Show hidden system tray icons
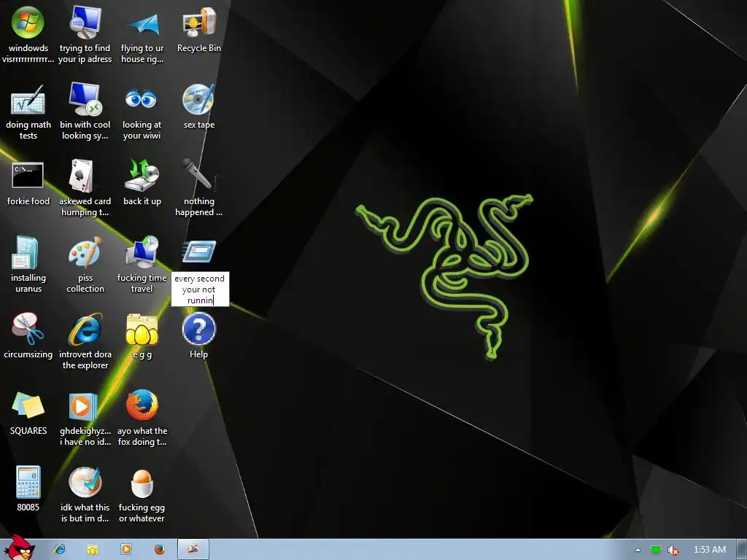 (638, 550)
